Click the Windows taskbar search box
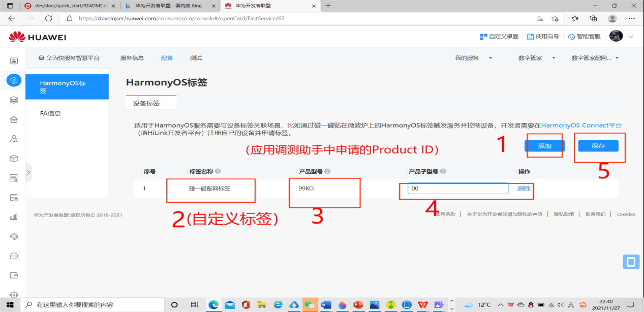 pos(93,305)
